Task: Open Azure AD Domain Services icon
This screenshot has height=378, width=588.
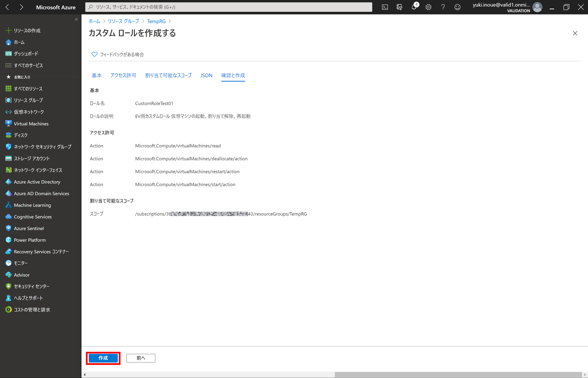Action: point(8,194)
